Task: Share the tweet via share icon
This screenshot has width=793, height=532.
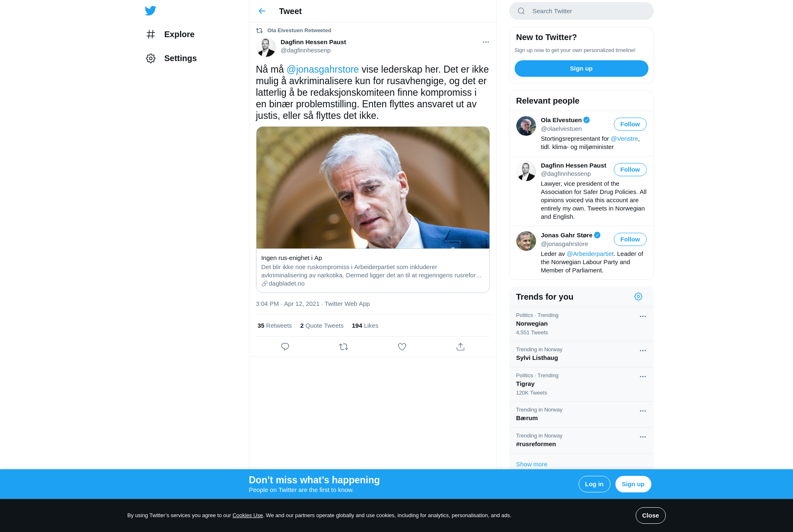Action: tap(461, 347)
